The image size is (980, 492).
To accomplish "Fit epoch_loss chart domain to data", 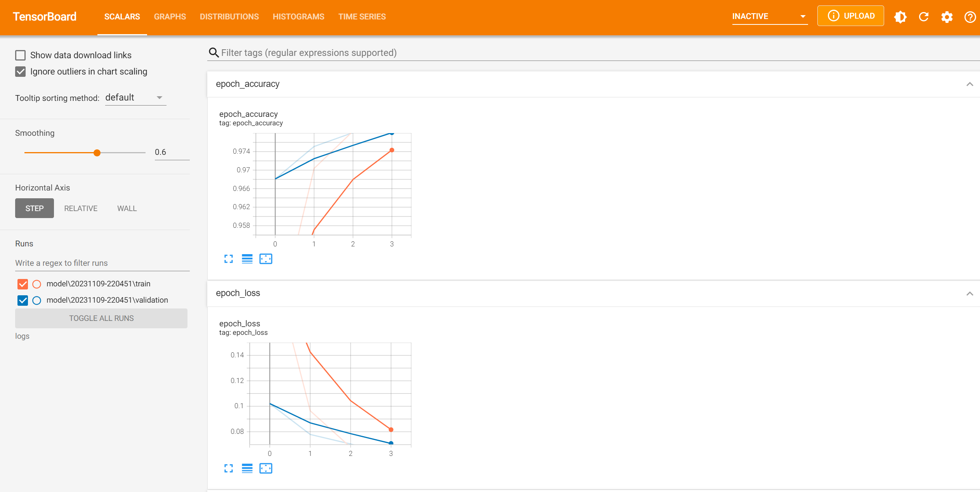I will tap(266, 468).
